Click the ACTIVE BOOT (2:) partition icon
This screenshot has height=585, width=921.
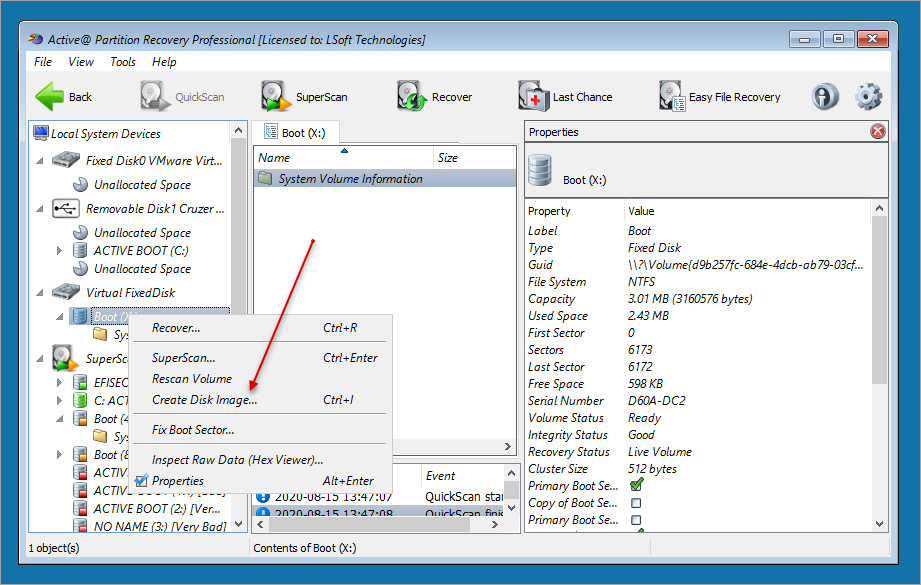[x=80, y=508]
